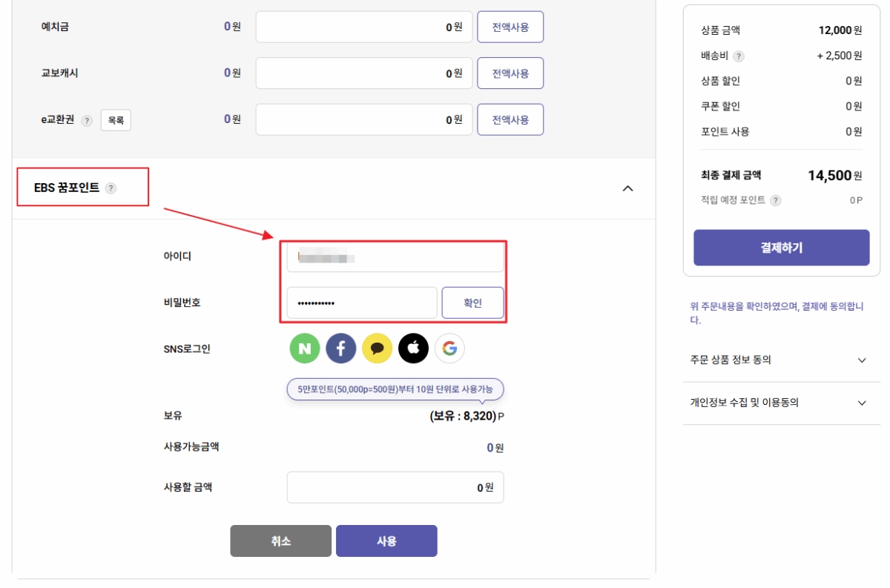Open the 목록 list next to e교환권
This screenshot has height=588, width=890.
pos(115,119)
